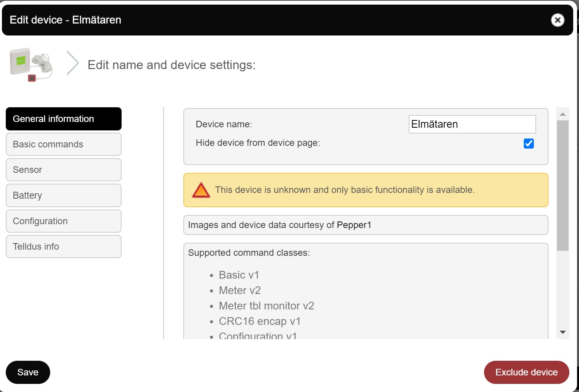Click the Device name text field
This screenshot has width=579, height=392.
point(472,124)
